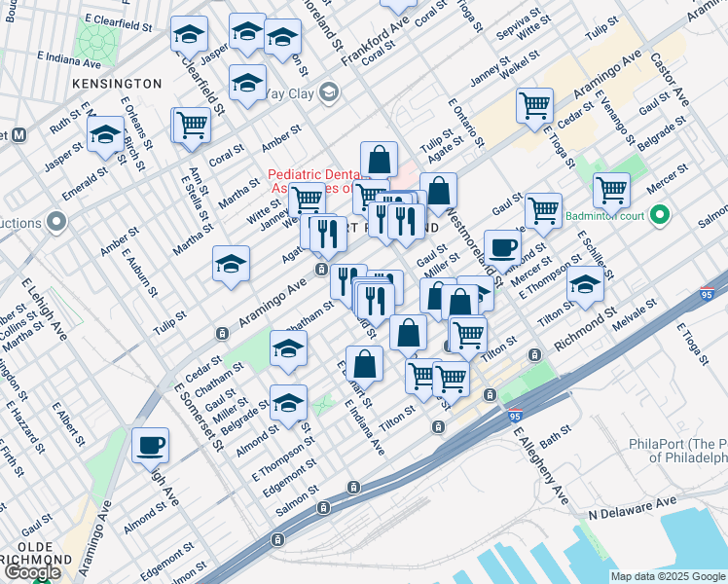The height and width of the screenshot is (584, 728).
Task: Click the Metro M station icon
Action: tap(19, 135)
